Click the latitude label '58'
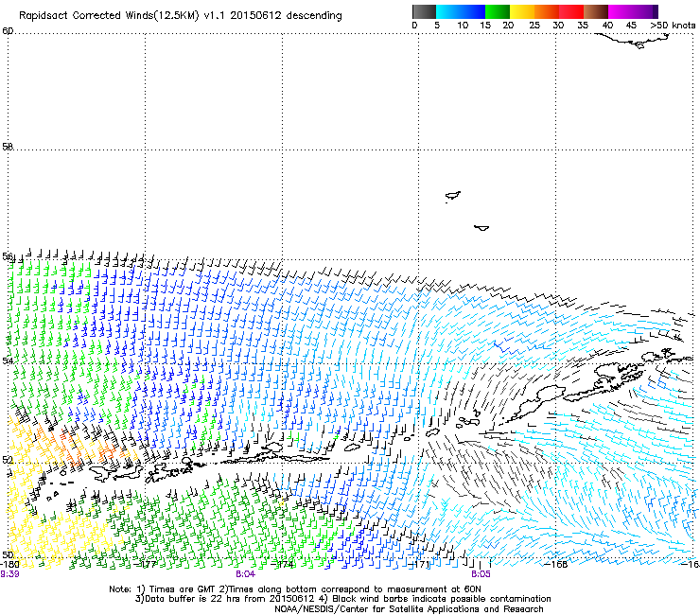Screen dimensions: 700x615 pyautogui.click(x=8, y=147)
